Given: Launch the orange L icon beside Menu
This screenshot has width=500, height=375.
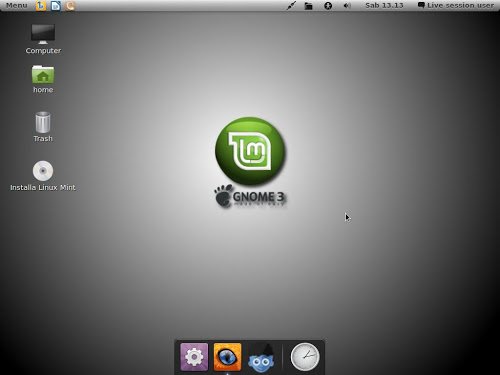Looking at the screenshot, I should (x=41, y=5).
